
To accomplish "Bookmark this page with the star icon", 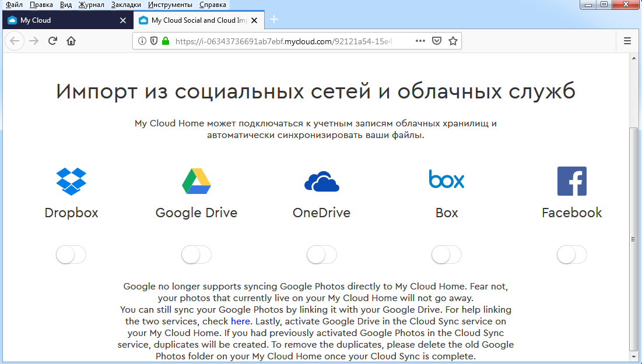I will (452, 41).
